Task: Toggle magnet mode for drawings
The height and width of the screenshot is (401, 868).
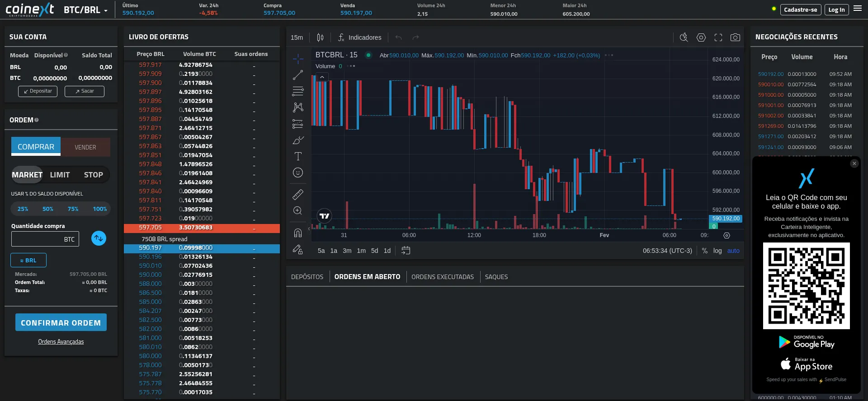Action: click(298, 233)
